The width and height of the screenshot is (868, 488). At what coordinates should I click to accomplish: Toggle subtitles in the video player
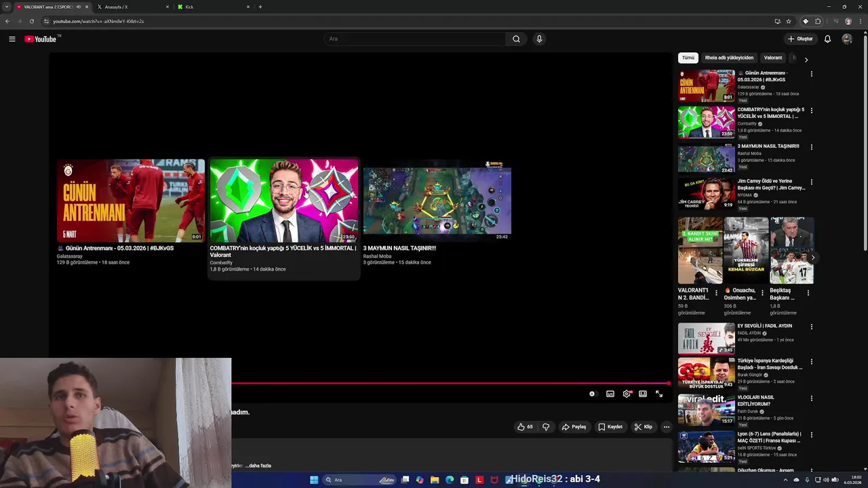point(610,394)
